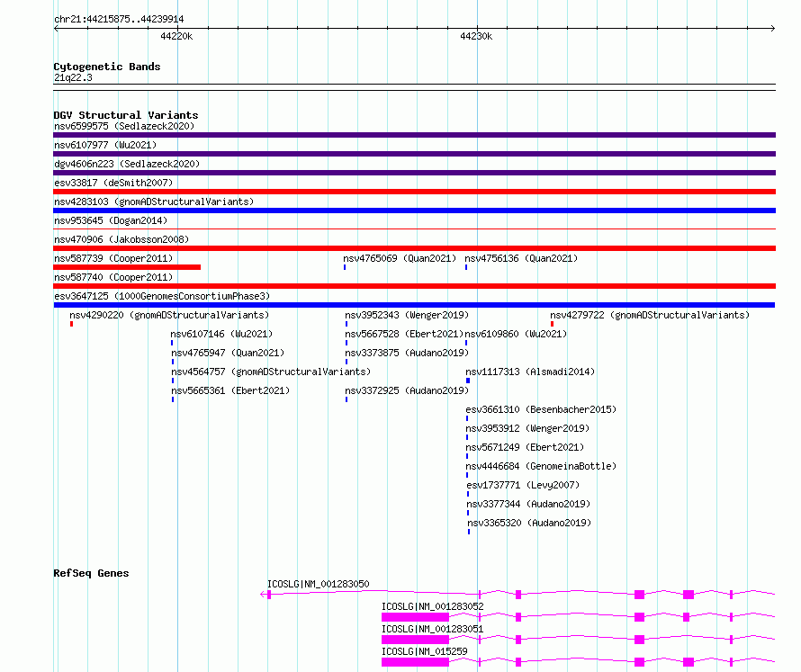Click the right arrow of the coordinate ruler
Viewport: 801px width, 672px height.
click(x=773, y=29)
